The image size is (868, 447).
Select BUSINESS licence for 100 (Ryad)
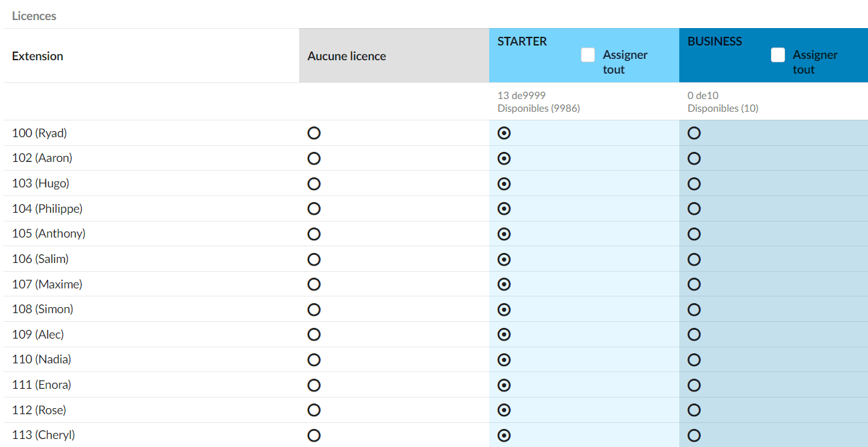pos(694,133)
